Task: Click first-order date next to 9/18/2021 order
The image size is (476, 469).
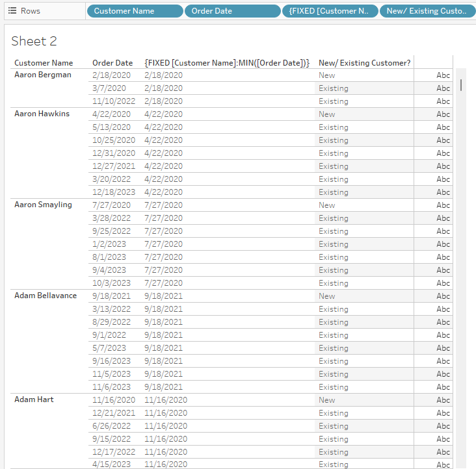Action: 164,296
